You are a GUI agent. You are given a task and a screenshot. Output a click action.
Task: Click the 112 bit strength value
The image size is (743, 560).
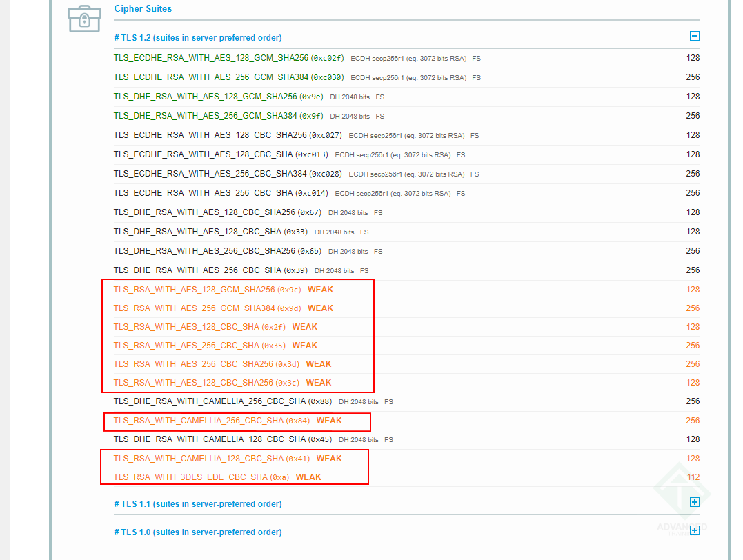click(x=693, y=477)
